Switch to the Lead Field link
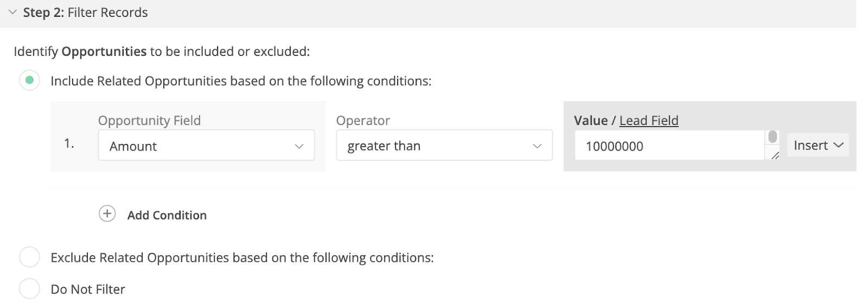This screenshot has height=307, width=868. coord(649,120)
